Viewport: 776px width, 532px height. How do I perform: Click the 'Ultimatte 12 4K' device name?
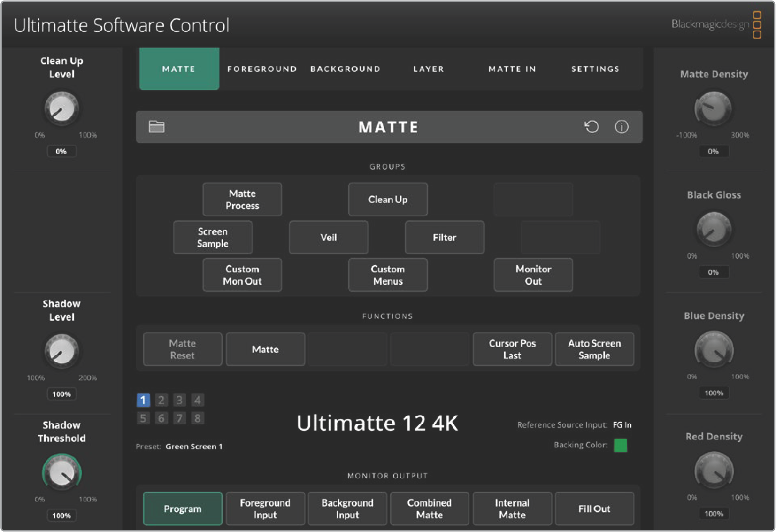(377, 423)
